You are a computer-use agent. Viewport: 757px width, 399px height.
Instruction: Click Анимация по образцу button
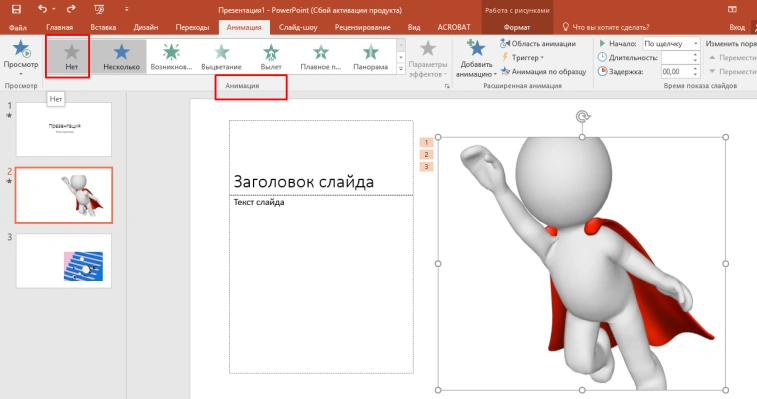544,71
